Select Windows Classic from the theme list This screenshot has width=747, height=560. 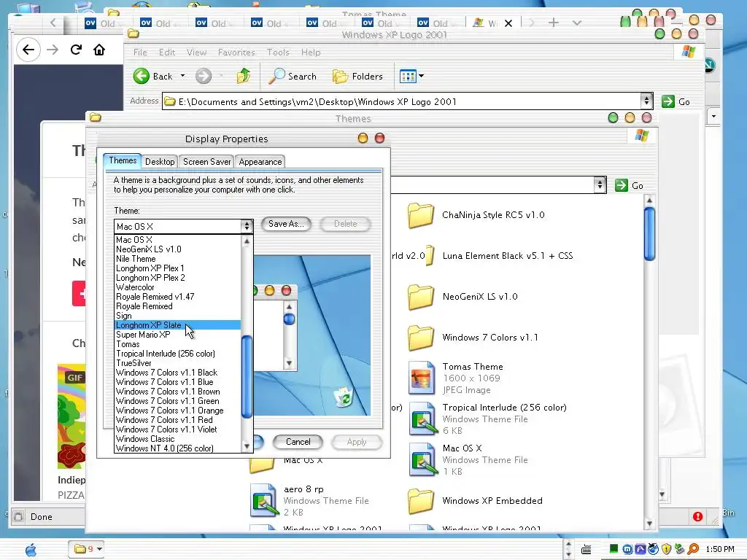(178, 439)
